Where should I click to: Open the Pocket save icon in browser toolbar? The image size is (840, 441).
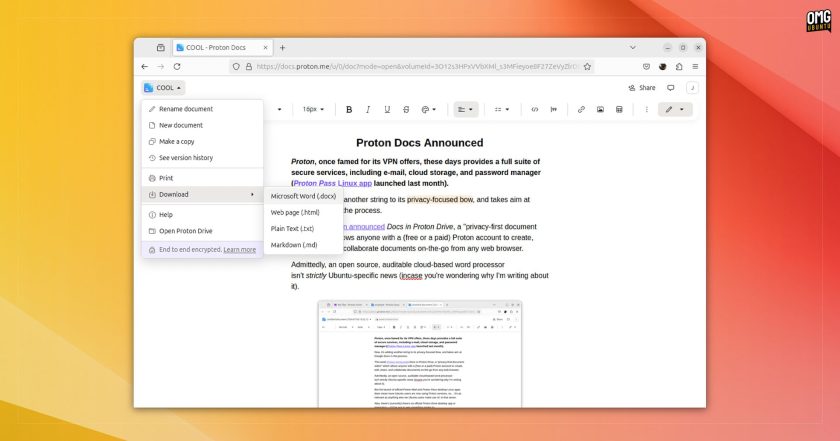647,66
